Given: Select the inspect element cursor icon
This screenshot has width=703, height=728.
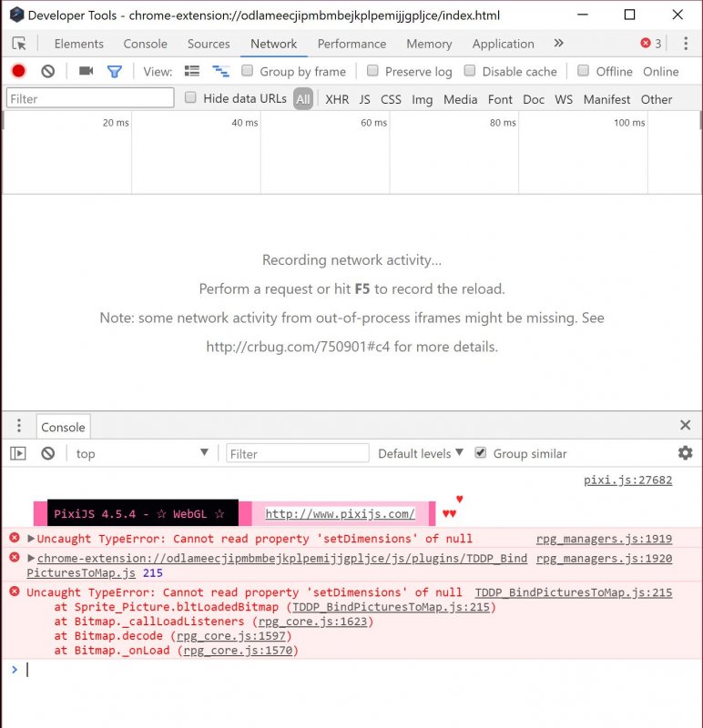Looking at the screenshot, I should coord(19,44).
